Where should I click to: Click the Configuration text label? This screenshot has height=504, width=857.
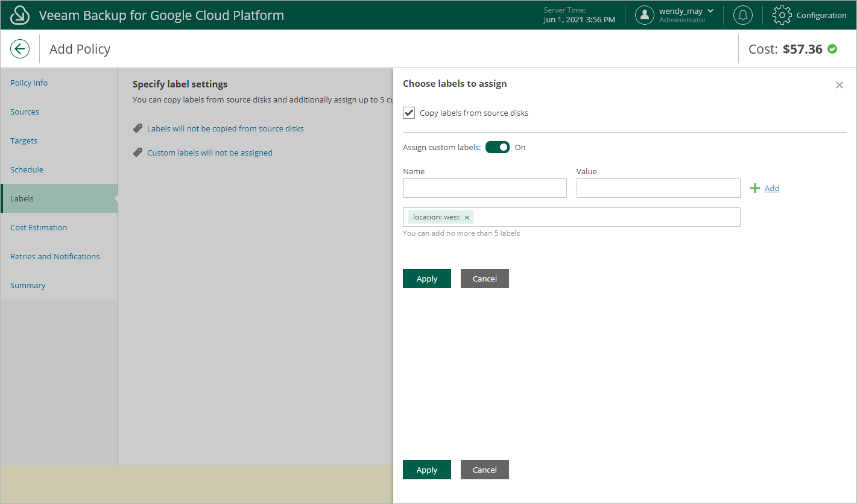coord(821,16)
